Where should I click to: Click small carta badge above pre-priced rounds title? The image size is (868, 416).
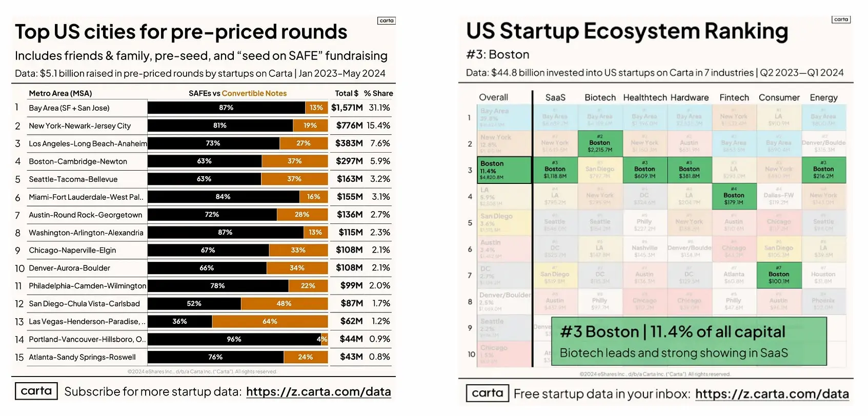pyautogui.click(x=387, y=20)
